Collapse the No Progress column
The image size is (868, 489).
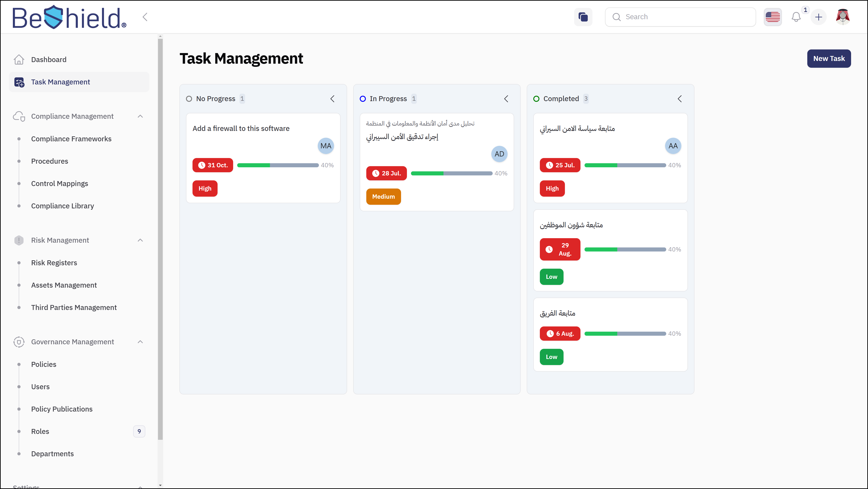pyautogui.click(x=332, y=99)
